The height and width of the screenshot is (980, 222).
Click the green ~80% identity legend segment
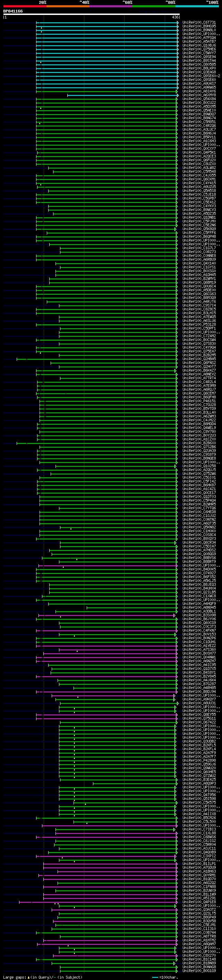tap(154, 6)
